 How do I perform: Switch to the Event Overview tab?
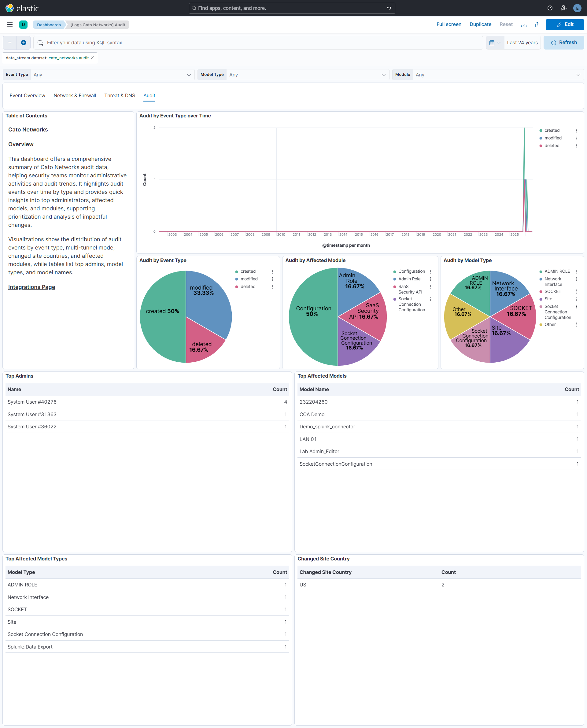click(x=28, y=96)
